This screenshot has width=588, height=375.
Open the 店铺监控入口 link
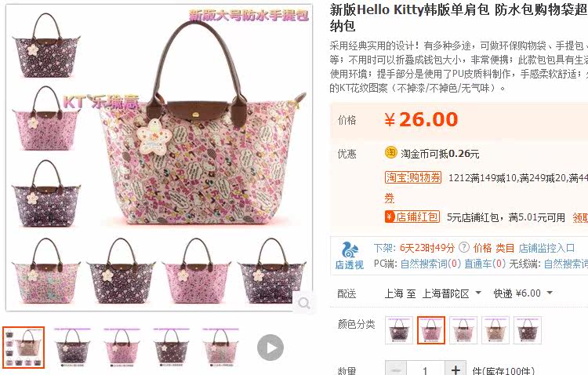546,248
